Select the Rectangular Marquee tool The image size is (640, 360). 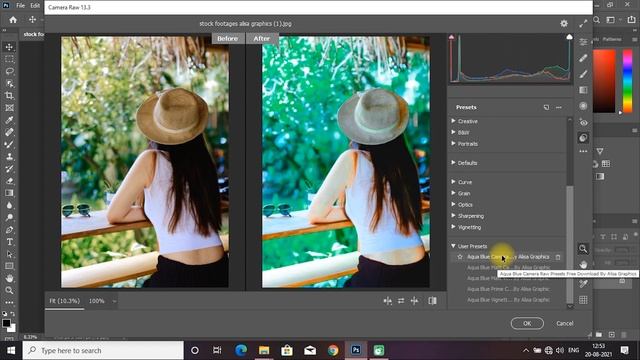pos(9,59)
